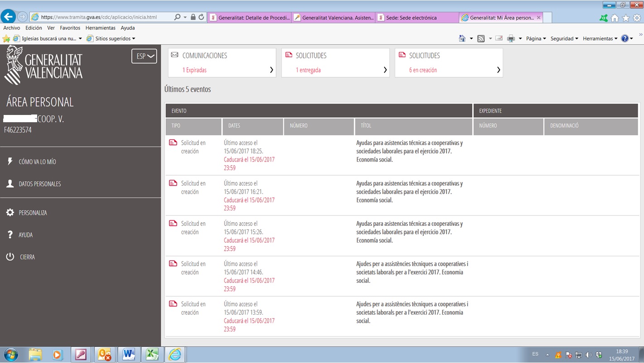Switch to Generalitat Valenciana. Asisten... tab
644x363 pixels.
[x=333, y=18]
